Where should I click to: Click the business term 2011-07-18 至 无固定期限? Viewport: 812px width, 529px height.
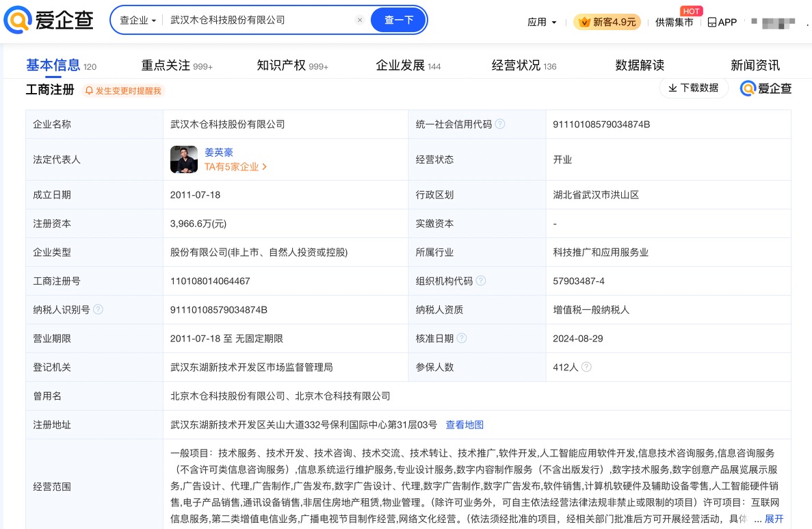pyautogui.click(x=226, y=338)
